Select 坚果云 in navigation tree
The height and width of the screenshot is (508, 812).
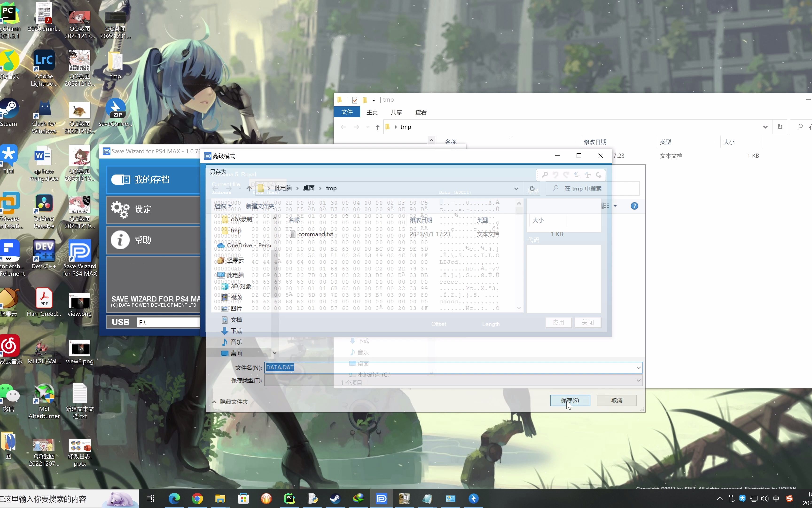tap(230, 260)
